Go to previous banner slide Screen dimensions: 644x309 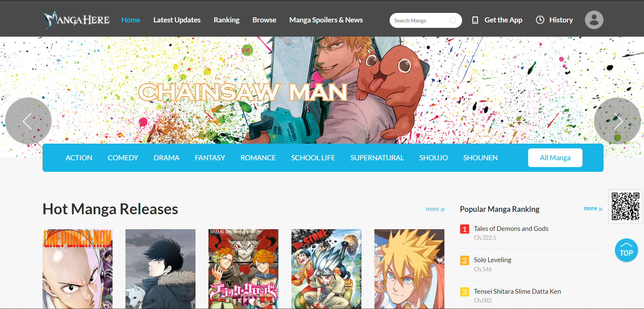pos(28,121)
